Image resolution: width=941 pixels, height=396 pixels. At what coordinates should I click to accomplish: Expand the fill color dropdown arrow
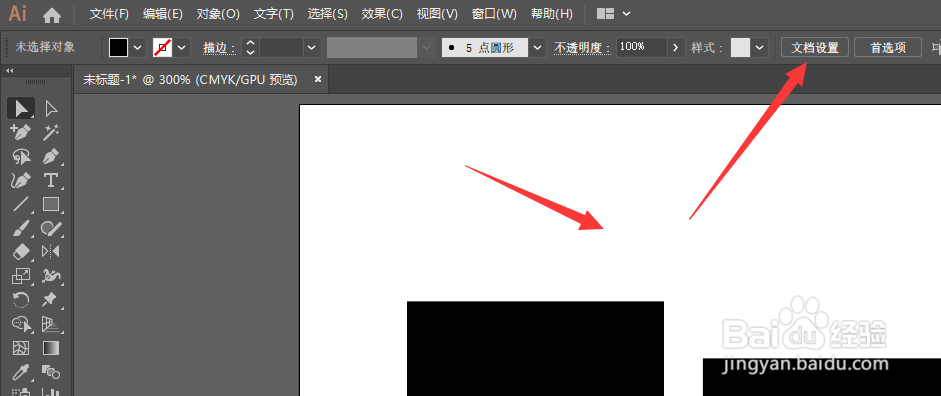[138, 47]
